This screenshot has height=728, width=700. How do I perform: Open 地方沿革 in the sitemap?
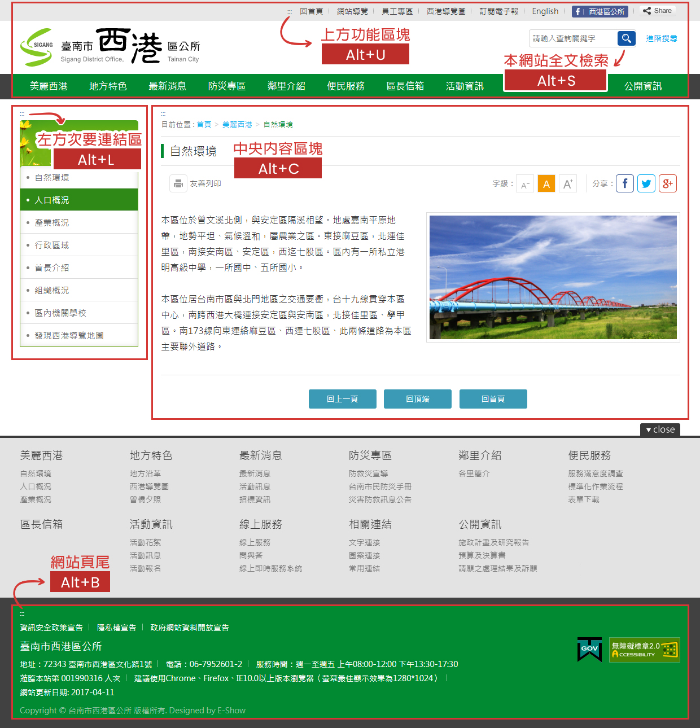click(x=145, y=473)
